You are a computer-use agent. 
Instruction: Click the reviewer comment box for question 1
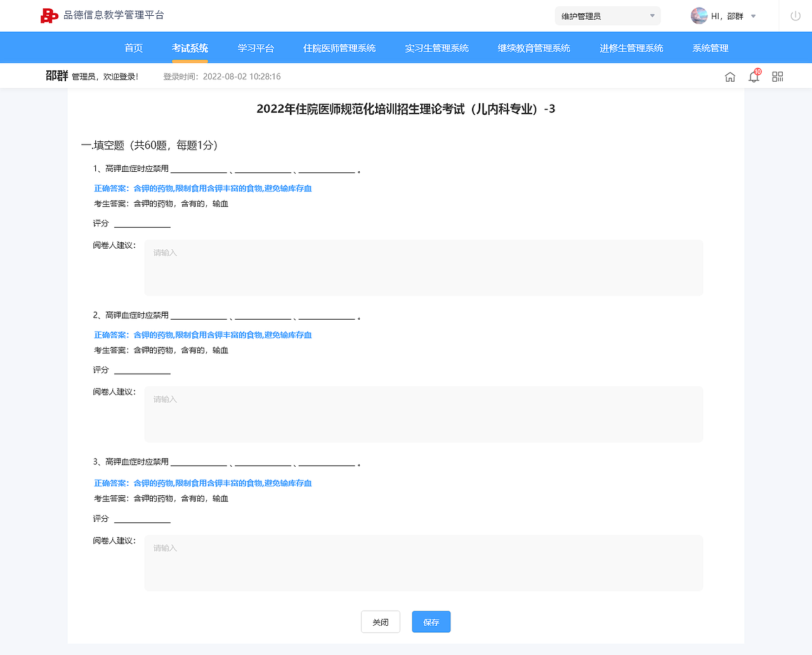pyautogui.click(x=423, y=267)
